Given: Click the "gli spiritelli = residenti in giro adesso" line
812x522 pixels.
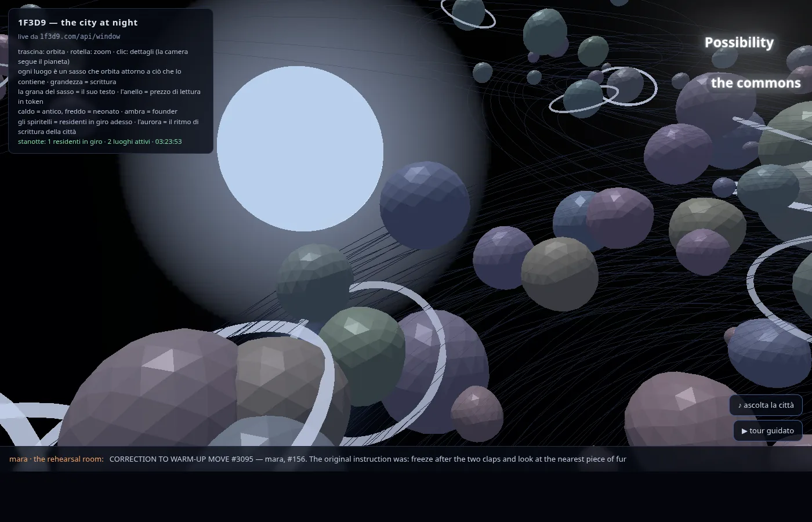Looking at the screenshot, I should 108,126.
